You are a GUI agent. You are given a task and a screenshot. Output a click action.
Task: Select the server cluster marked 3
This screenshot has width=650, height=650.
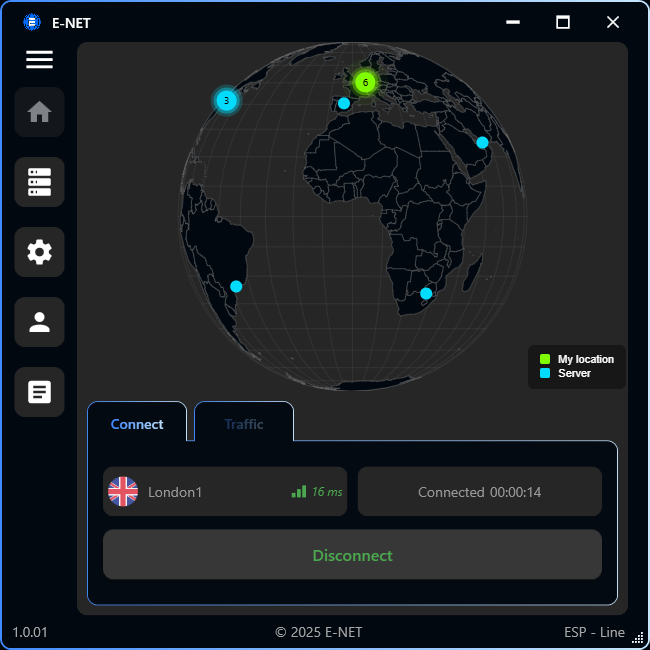pyautogui.click(x=226, y=101)
